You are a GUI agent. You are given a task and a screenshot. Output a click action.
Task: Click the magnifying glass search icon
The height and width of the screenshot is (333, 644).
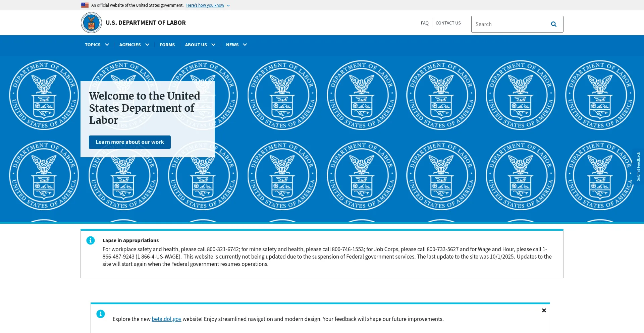point(553,24)
